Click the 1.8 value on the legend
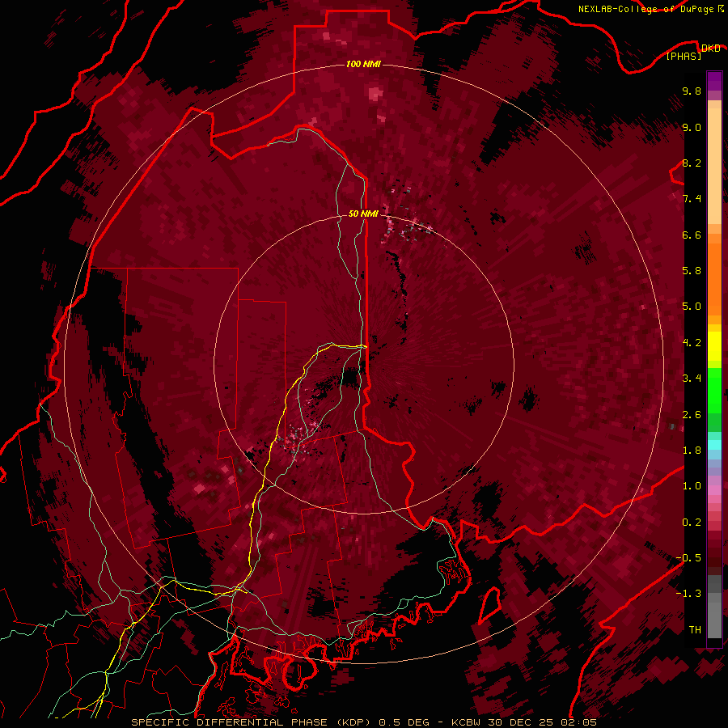The image size is (728, 728). coord(692,451)
